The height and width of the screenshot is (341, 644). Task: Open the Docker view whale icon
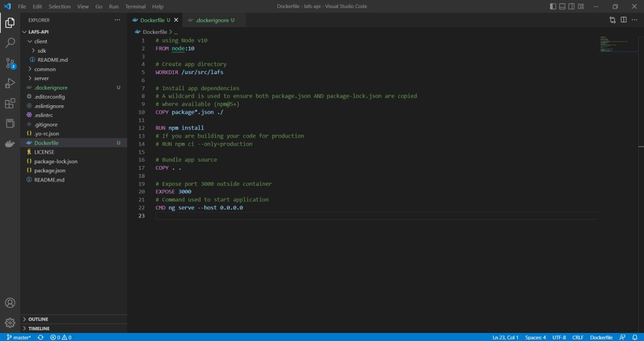[10, 143]
